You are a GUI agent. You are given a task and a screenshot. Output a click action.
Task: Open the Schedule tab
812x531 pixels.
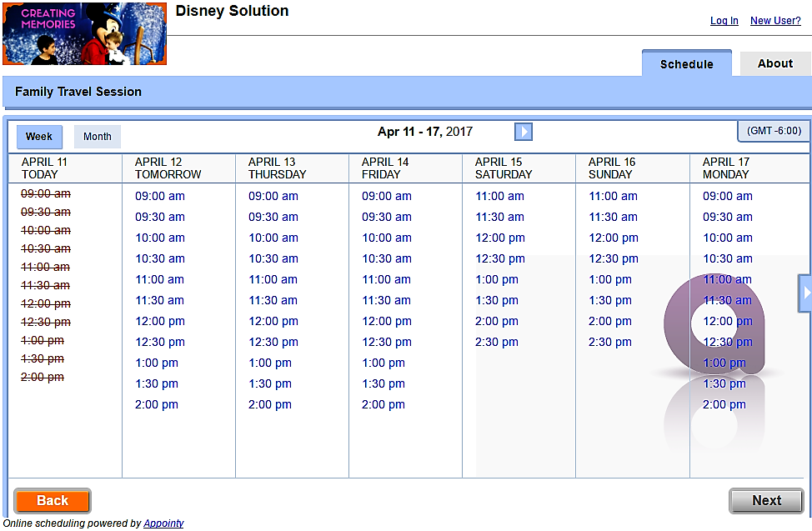click(x=686, y=64)
